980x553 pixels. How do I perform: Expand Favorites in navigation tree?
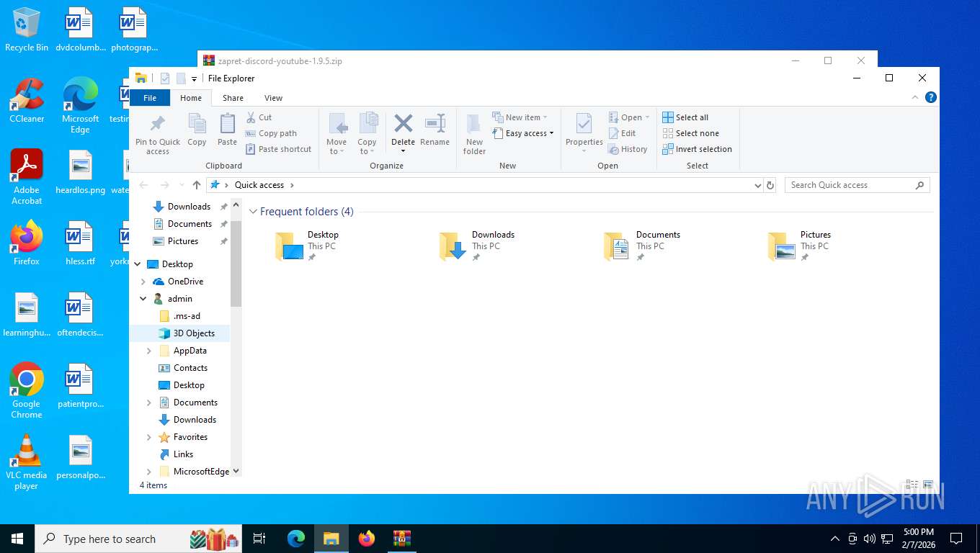(149, 437)
